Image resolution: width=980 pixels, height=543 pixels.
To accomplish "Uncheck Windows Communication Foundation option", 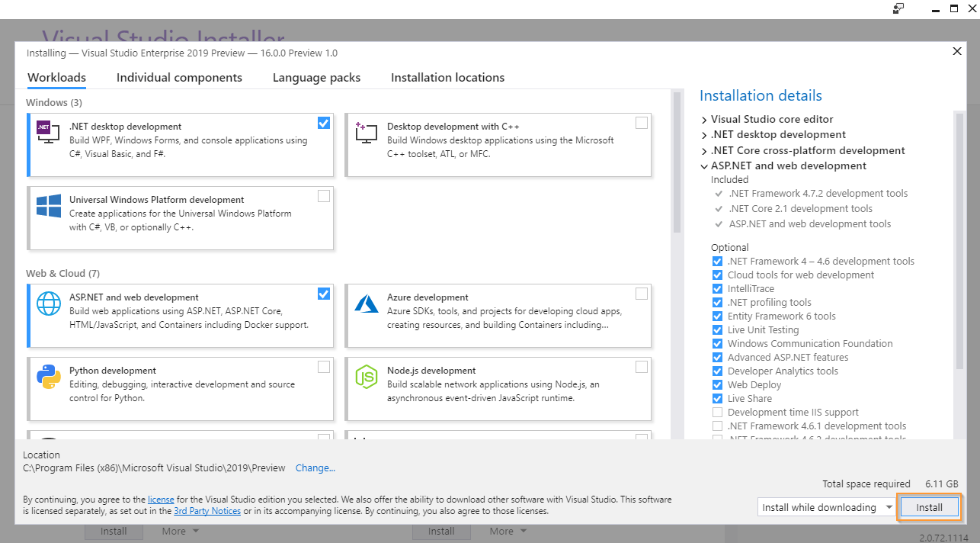I will click(717, 344).
